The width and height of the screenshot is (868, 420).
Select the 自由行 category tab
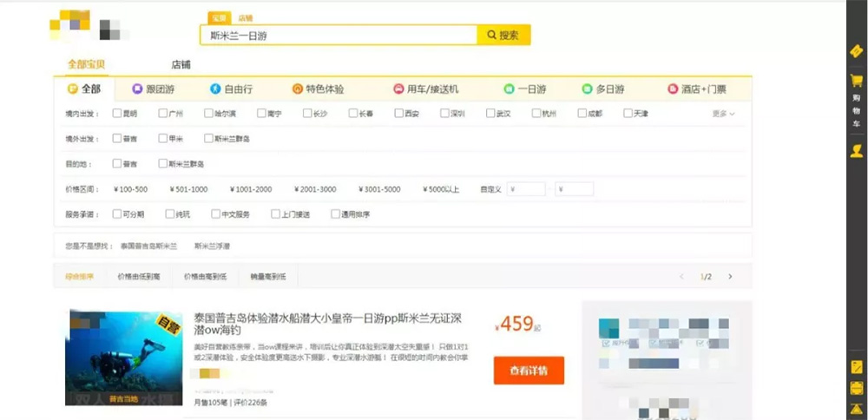(x=232, y=89)
